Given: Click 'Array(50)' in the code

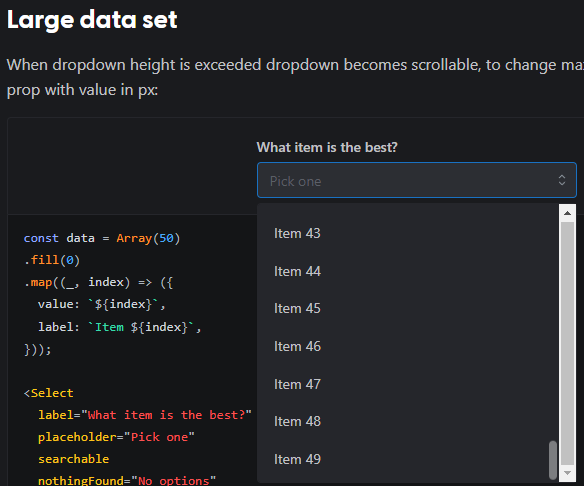Looking at the screenshot, I should tap(148, 238).
